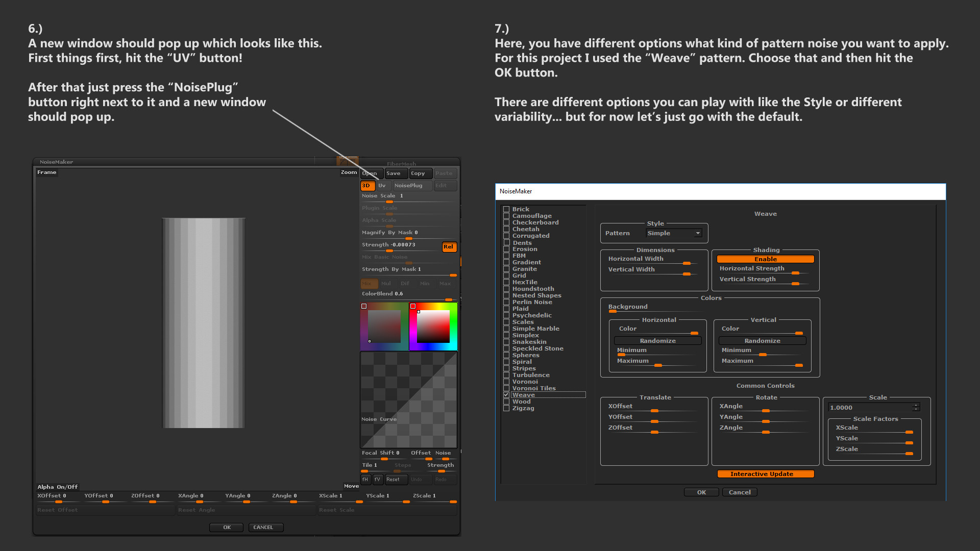
Task: Toggle the 3D mode button
Action: click(x=367, y=186)
